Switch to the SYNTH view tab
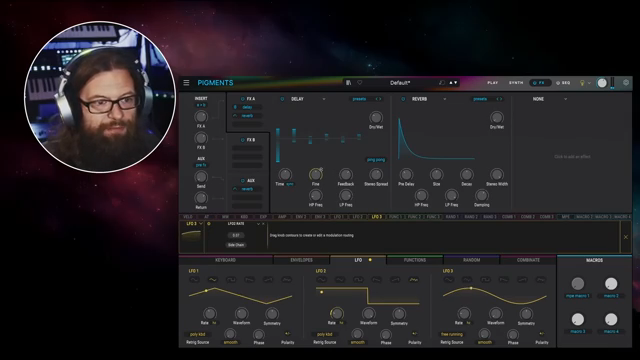 tap(516, 83)
